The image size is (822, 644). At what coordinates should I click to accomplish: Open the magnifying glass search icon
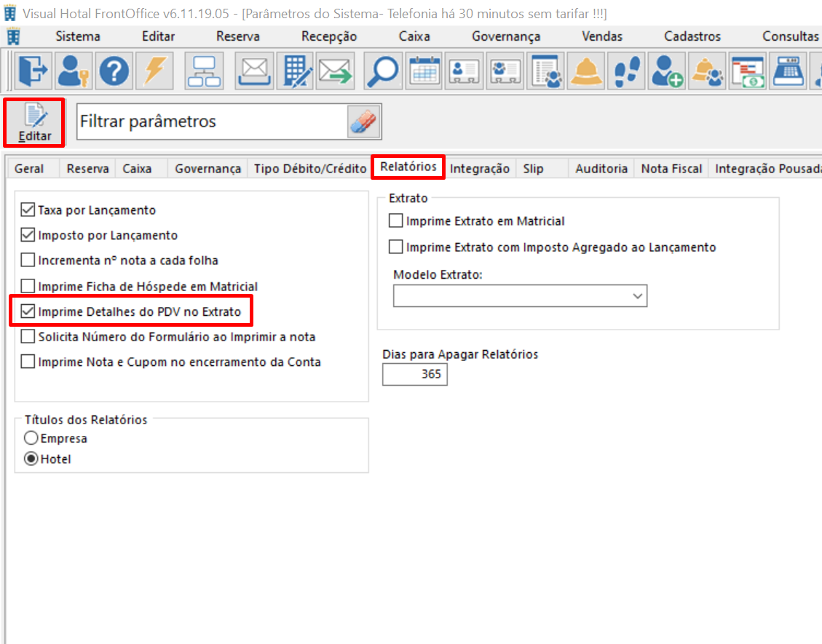click(383, 71)
